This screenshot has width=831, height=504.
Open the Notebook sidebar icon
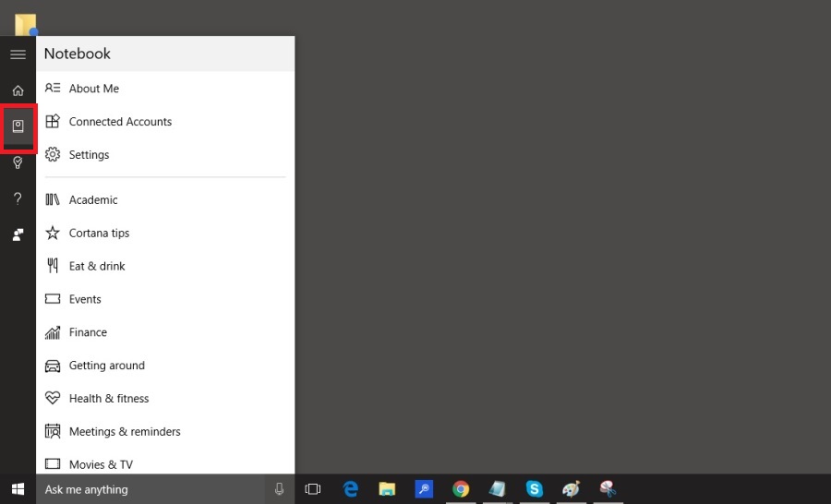pos(18,126)
